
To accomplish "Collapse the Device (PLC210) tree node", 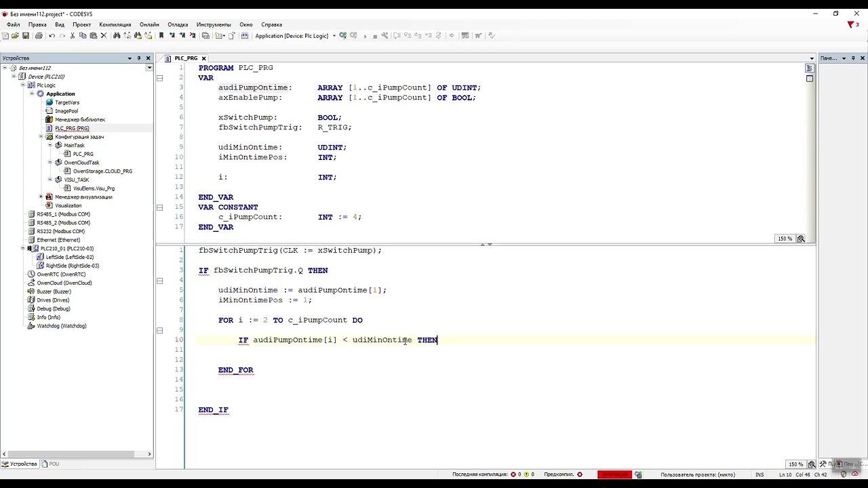I will pyautogui.click(x=13, y=77).
